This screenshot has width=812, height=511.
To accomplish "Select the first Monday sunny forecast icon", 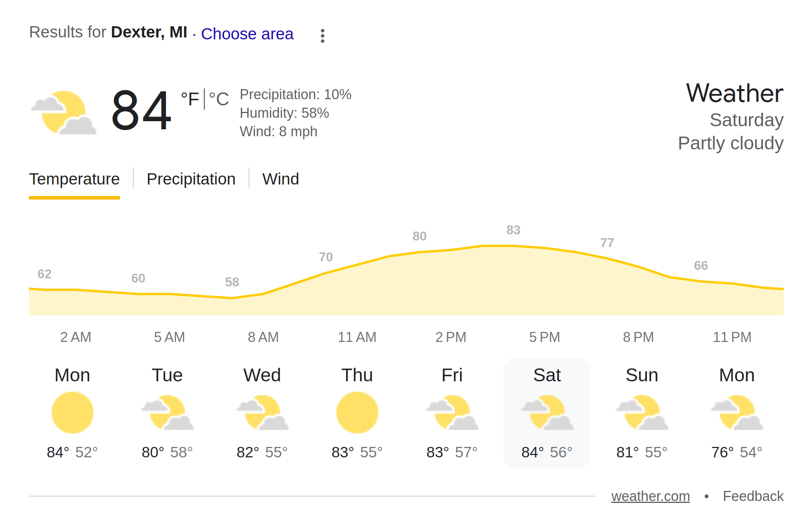I will coord(73,413).
